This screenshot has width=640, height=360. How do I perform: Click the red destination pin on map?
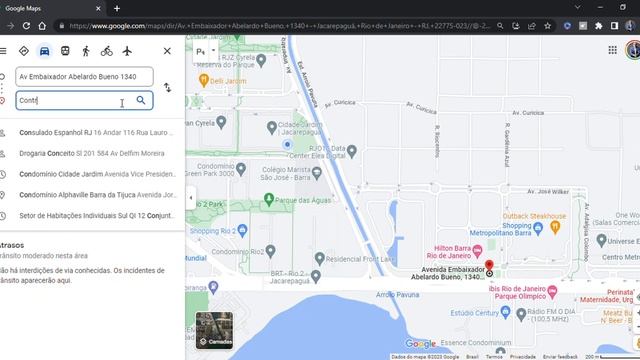(x=489, y=267)
